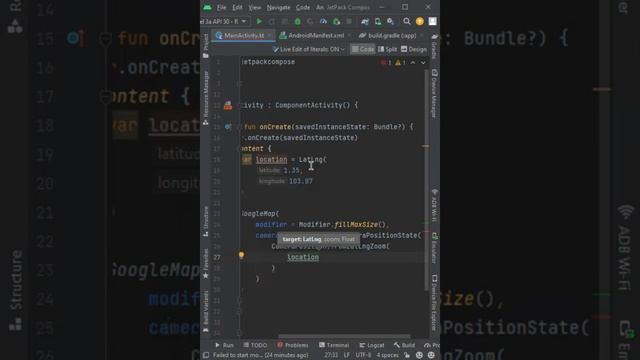This screenshot has width=640, height=360.
Task: Click the read-only lock status icon
Action: (407, 355)
